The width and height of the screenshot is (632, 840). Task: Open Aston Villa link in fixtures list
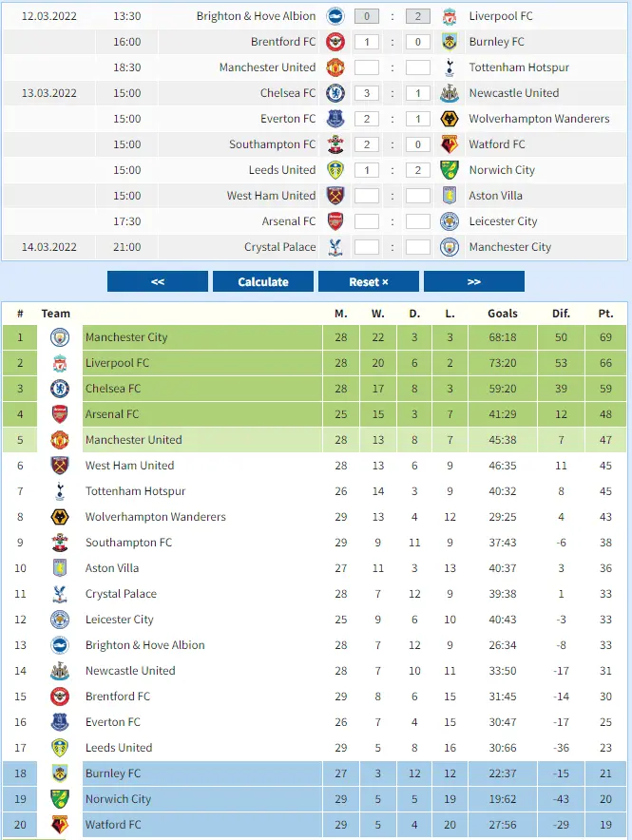point(496,196)
